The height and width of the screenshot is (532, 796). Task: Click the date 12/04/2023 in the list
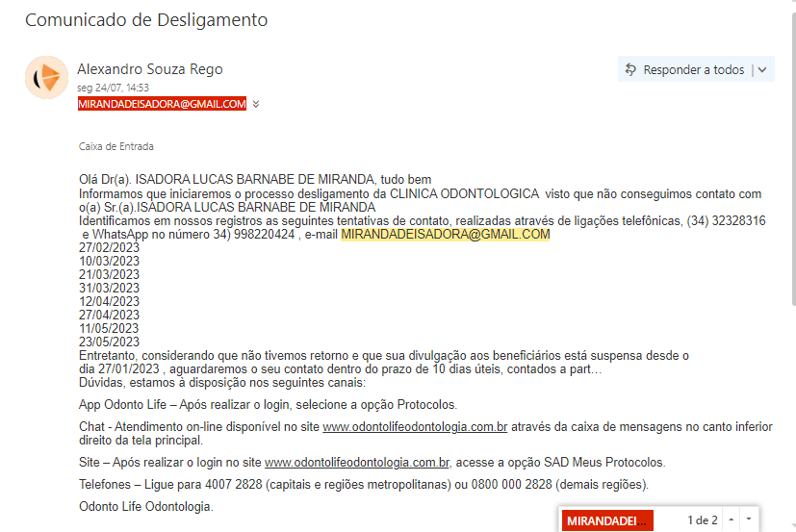(109, 301)
